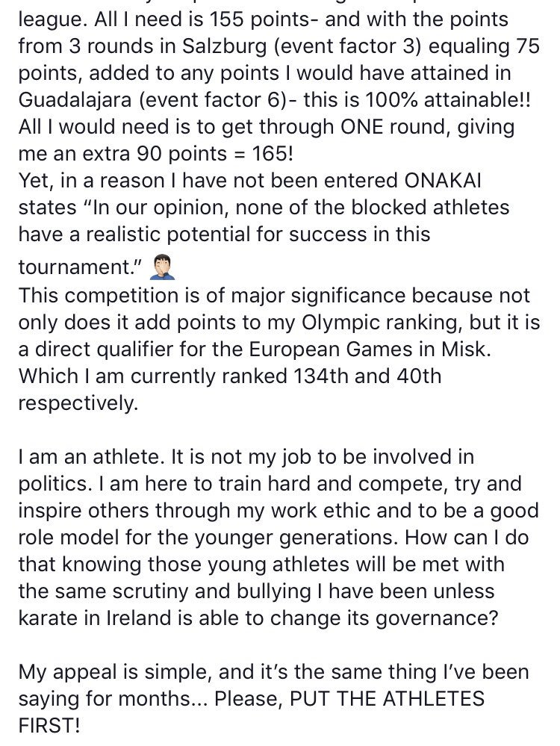Click the word 'respectively.' ending the paragraph
The width and height of the screenshot is (560, 746).
point(78,404)
